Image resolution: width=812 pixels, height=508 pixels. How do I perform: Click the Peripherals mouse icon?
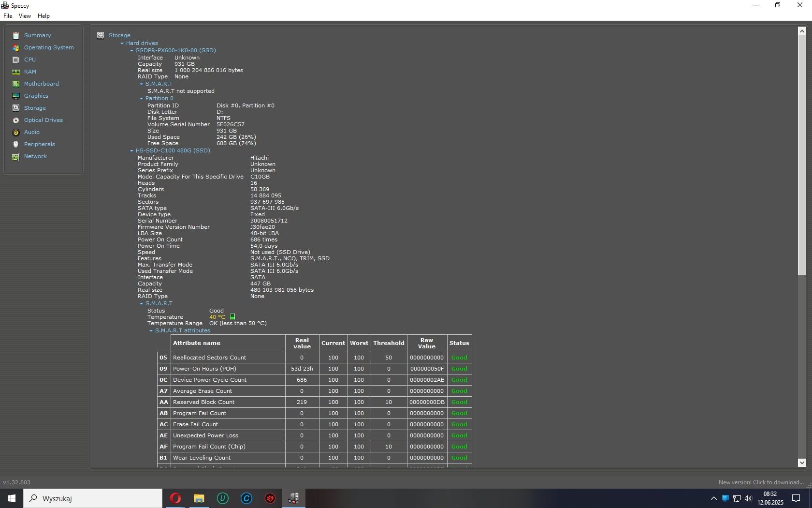[x=16, y=144]
